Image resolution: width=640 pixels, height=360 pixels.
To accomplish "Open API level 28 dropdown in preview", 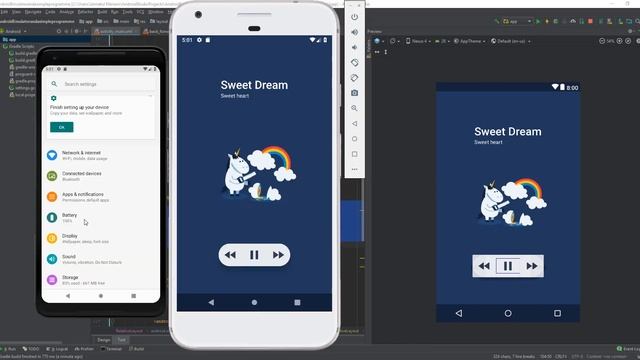I will point(442,41).
